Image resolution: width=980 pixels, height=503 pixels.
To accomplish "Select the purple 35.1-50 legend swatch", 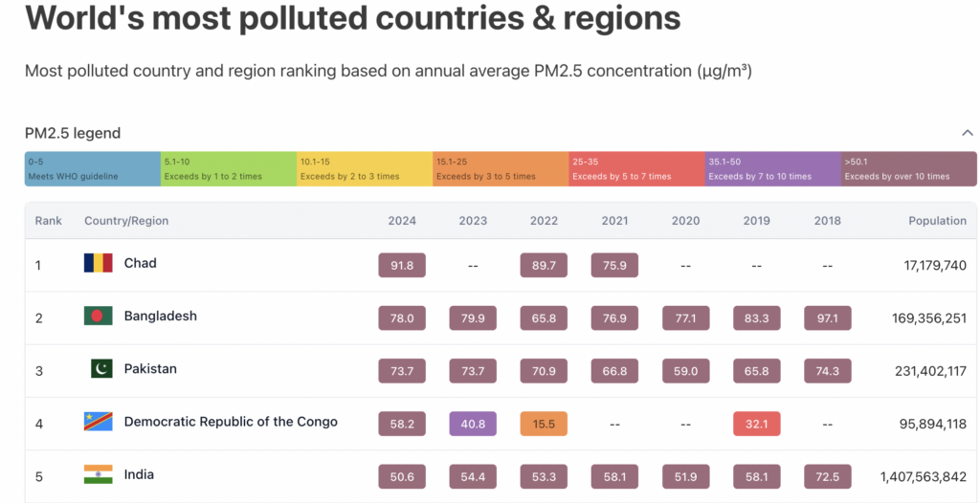I will tap(772, 168).
